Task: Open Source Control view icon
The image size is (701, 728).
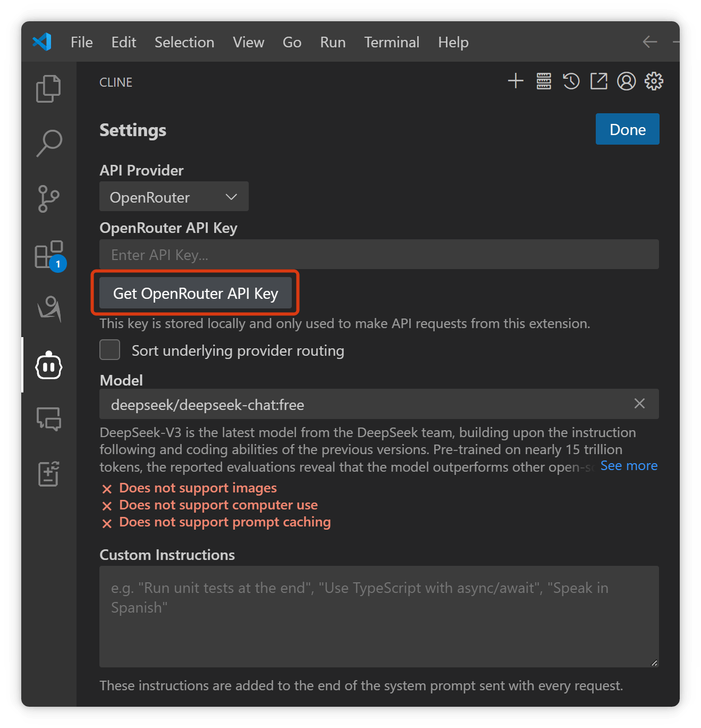Action: [49, 199]
